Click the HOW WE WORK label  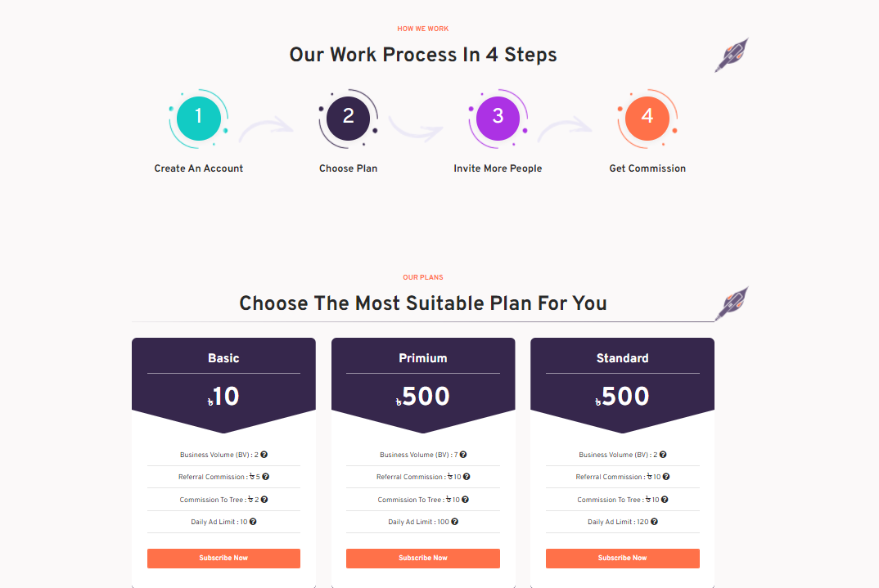click(x=422, y=28)
